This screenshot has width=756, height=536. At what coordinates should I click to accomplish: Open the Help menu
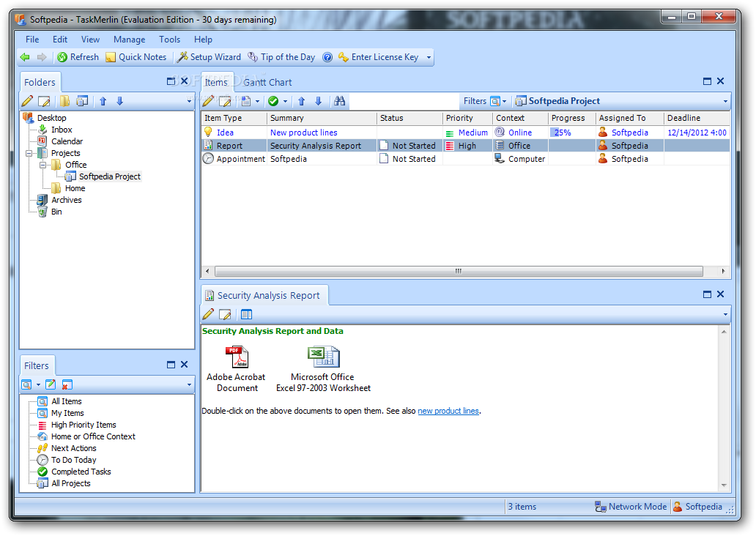coord(203,40)
